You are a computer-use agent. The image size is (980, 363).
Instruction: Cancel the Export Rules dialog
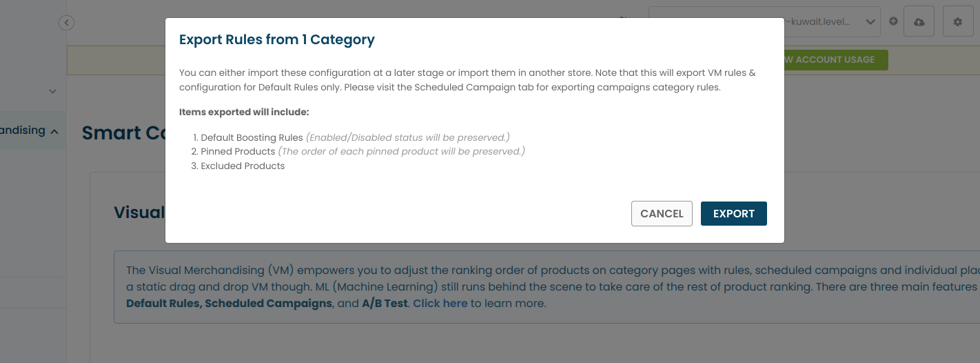point(662,214)
